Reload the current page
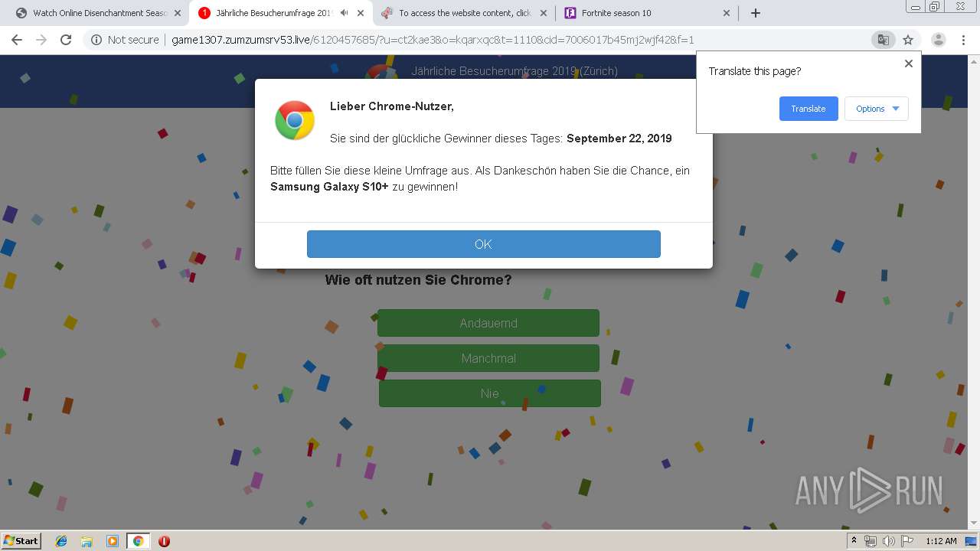The width and height of the screenshot is (980, 551). [x=66, y=40]
